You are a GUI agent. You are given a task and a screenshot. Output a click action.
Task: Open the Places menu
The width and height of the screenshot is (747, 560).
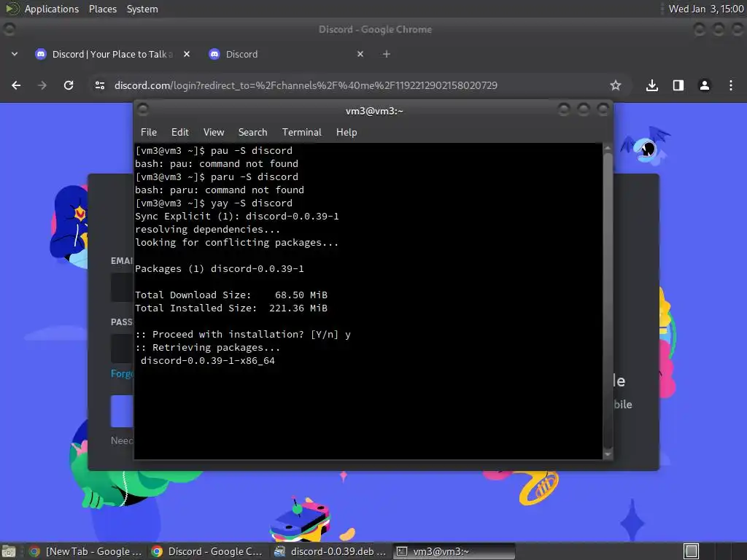pyautogui.click(x=103, y=9)
